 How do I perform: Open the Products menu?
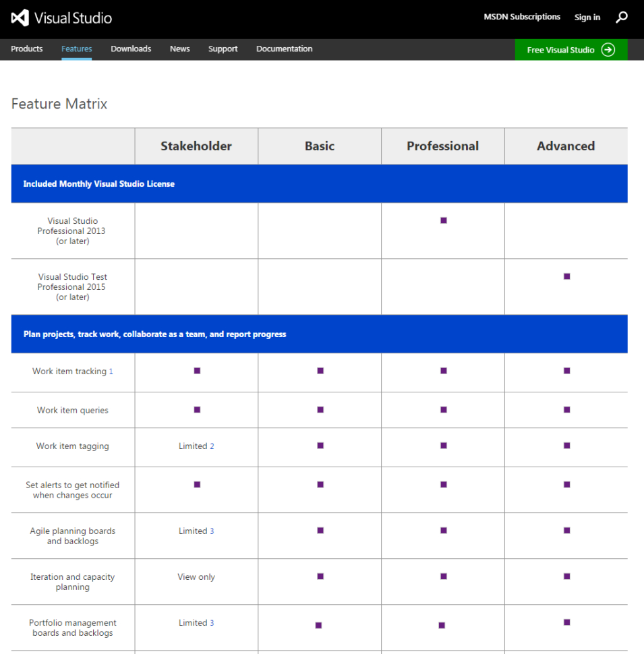[26, 49]
